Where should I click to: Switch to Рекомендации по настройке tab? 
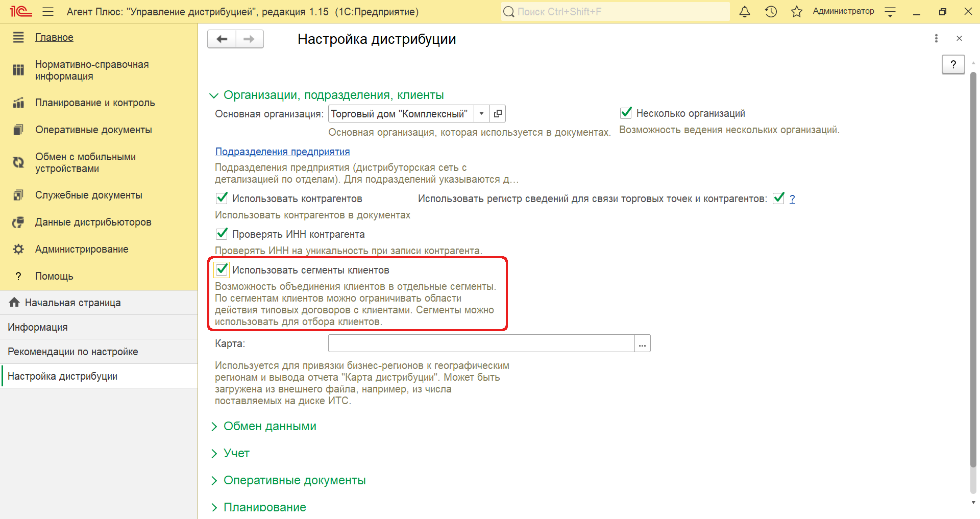pyautogui.click(x=99, y=352)
